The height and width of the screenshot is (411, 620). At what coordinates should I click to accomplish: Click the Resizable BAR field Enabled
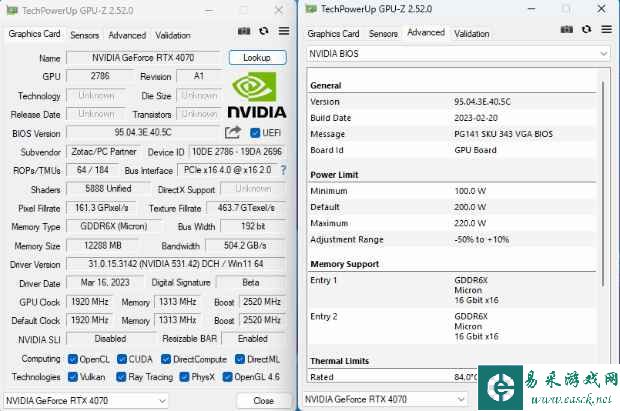click(x=253, y=339)
